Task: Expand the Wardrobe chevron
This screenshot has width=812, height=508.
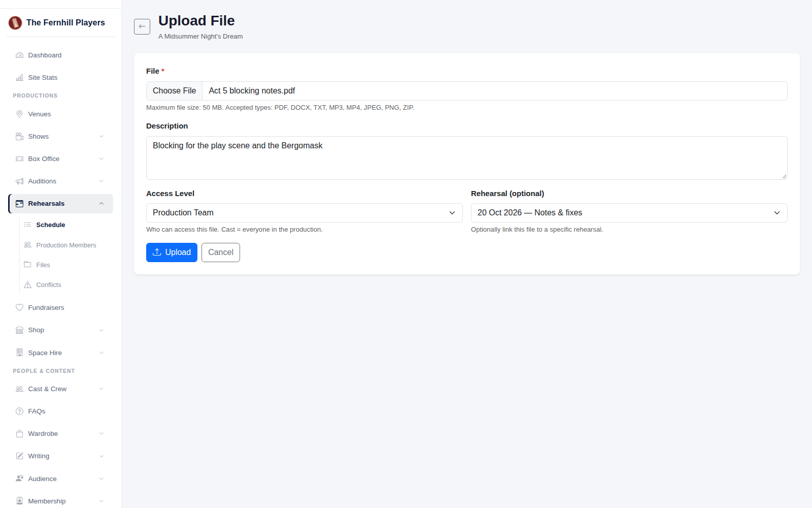Action: pos(101,434)
